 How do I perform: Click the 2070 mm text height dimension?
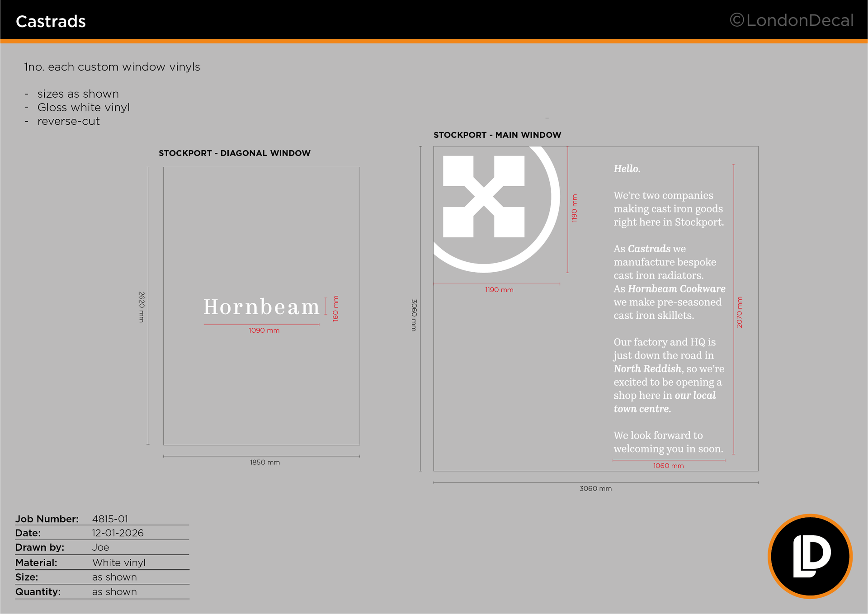tap(739, 312)
